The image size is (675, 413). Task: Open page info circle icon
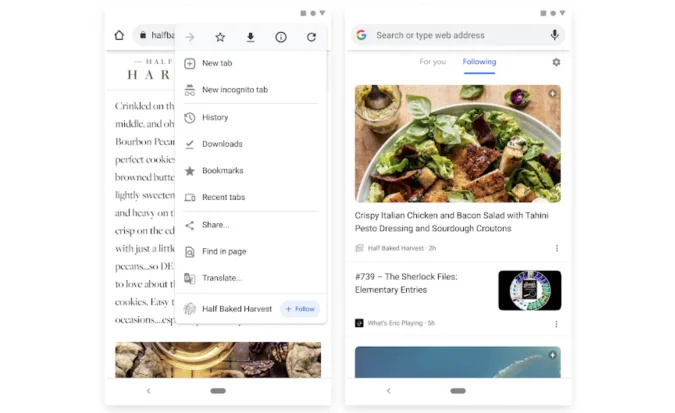[281, 37]
